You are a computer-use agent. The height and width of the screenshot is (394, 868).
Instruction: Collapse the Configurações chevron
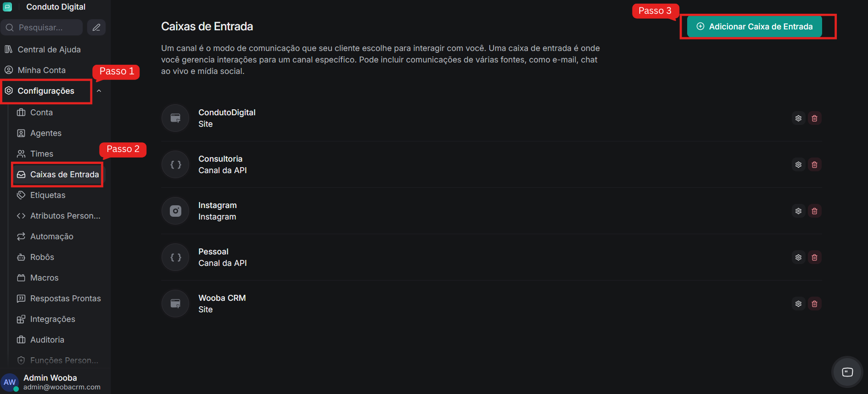(99, 91)
